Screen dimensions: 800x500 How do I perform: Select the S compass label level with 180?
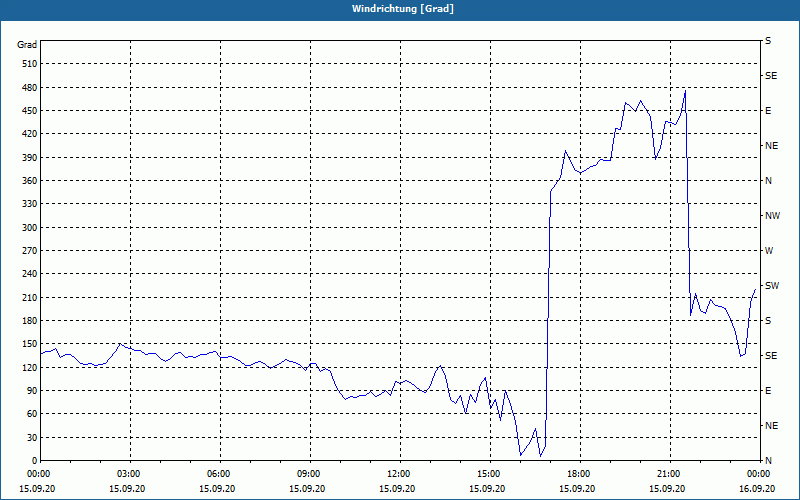768,321
